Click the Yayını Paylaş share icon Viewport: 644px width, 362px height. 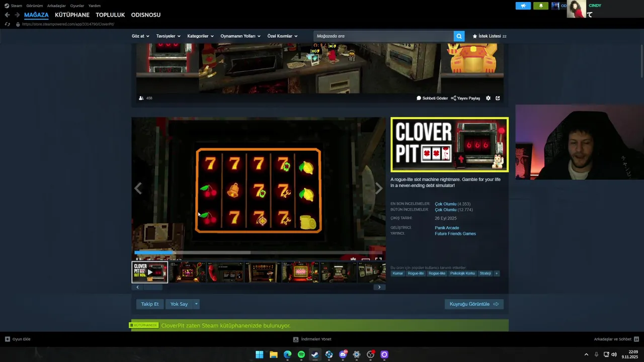453,98
